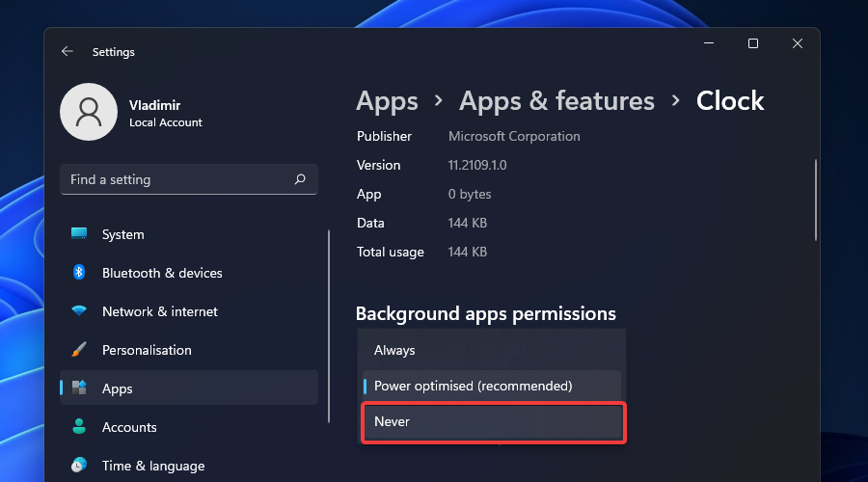Click the Microsoft Corporation publisher text
Viewport: 868px width, 482px height.
514,136
